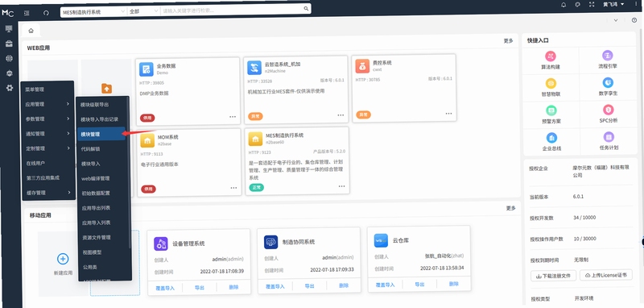Click 导出 on 制造协同系统 card
The height and width of the screenshot is (308, 644).
point(310,286)
